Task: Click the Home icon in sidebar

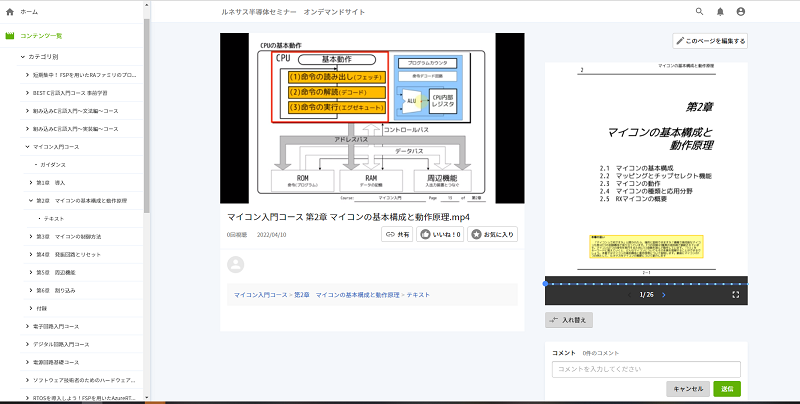Action: tap(9, 12)
